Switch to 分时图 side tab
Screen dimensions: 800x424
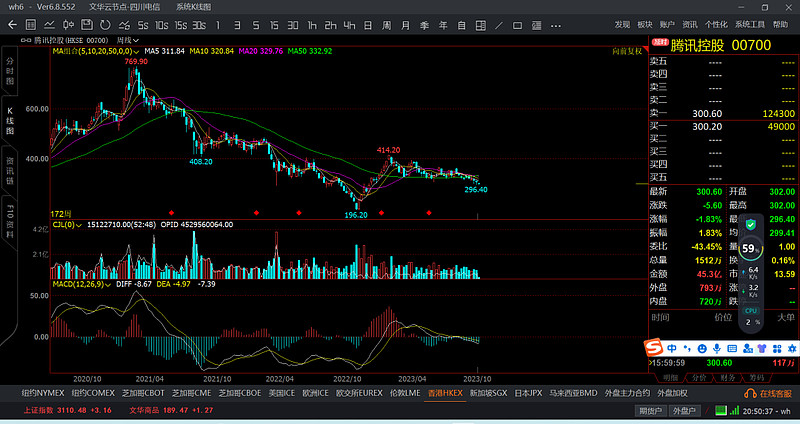coord(10,71)
